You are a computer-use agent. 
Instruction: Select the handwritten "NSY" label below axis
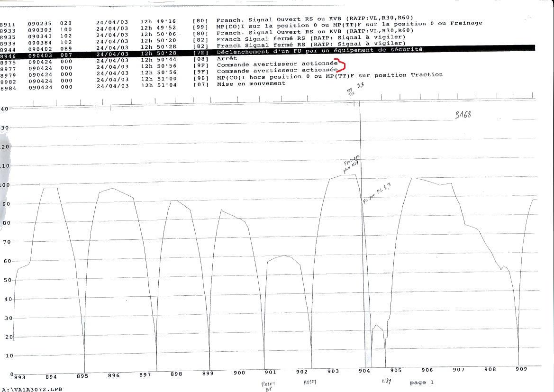click(387, 381)
